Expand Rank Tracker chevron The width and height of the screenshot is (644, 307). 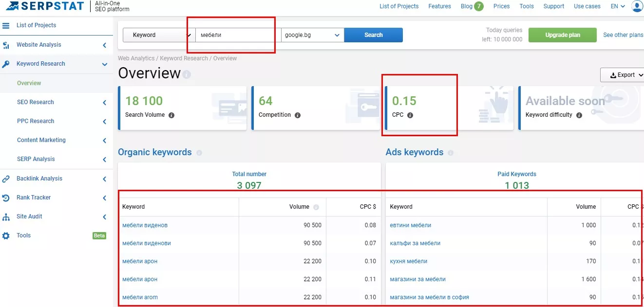[x=104, y=198]
